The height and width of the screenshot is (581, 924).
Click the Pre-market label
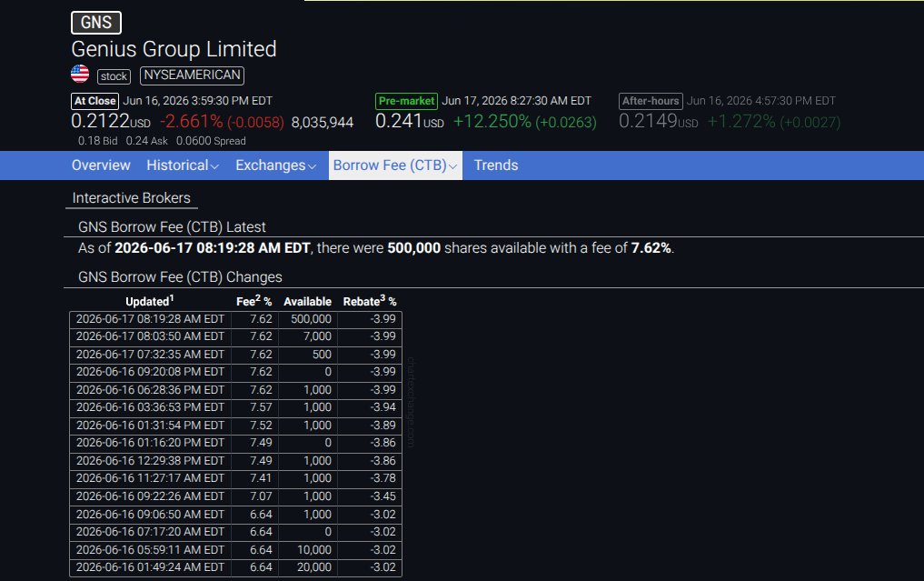[x=407, y=101]
